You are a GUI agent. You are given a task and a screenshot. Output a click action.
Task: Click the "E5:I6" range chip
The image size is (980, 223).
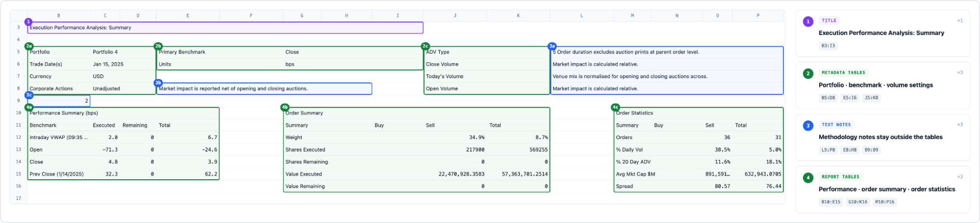pos(850,98)
